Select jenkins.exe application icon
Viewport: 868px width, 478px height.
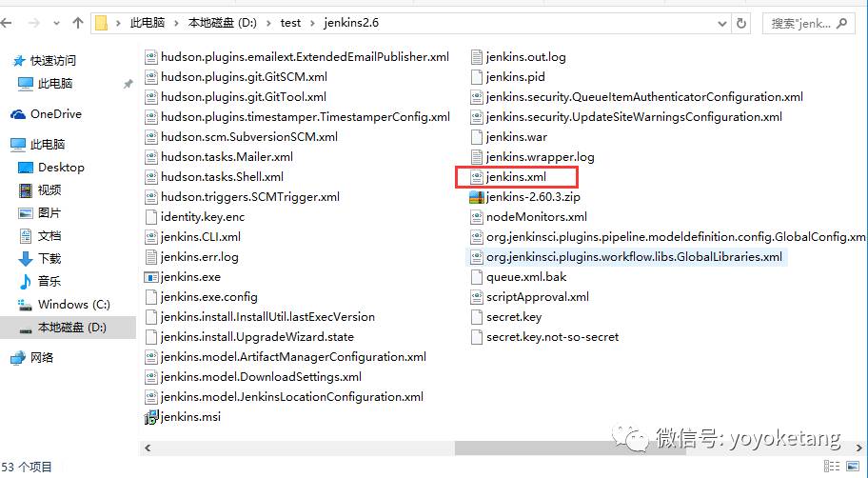click(151, 277)
